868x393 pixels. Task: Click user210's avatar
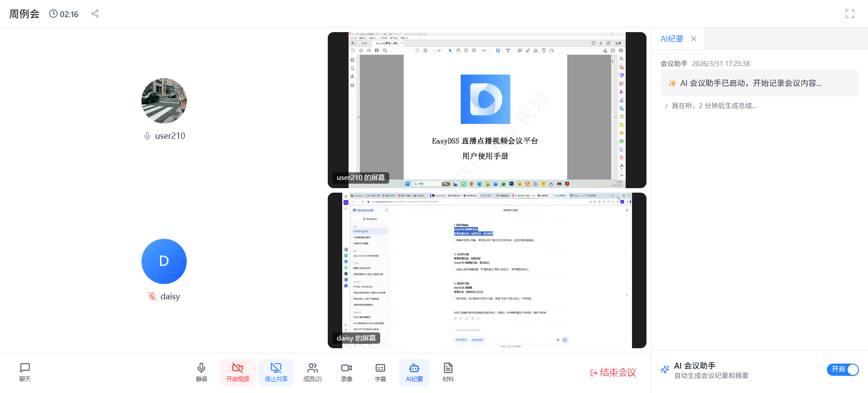click(164, 101)
